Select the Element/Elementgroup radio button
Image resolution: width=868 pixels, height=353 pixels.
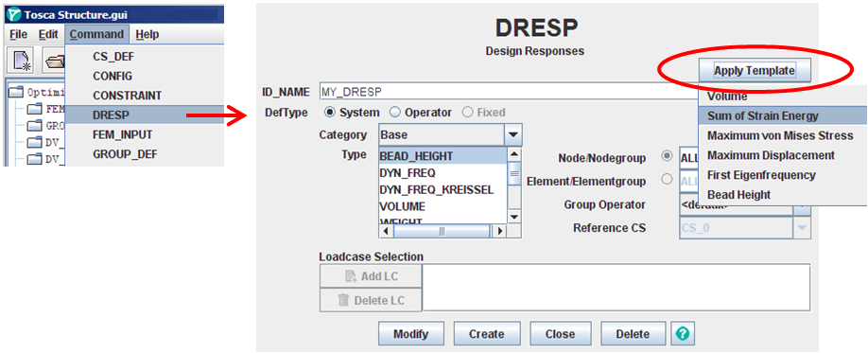tap(667, 180)
